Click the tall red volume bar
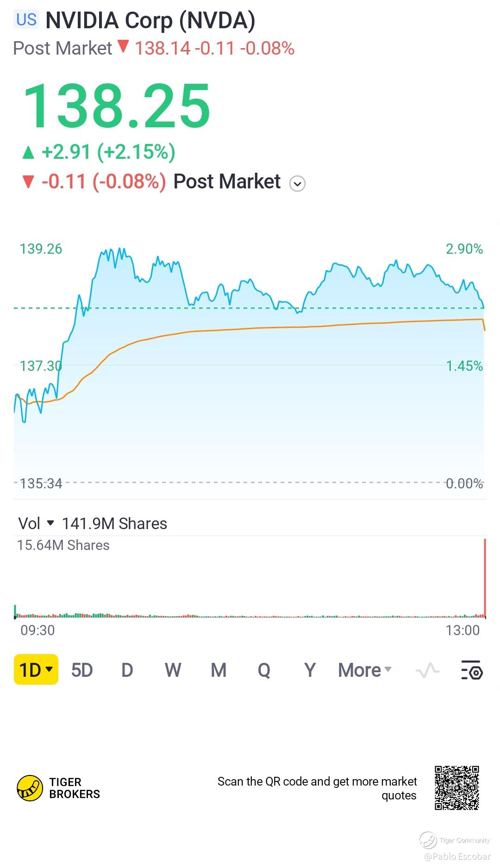 click(485, 578)
